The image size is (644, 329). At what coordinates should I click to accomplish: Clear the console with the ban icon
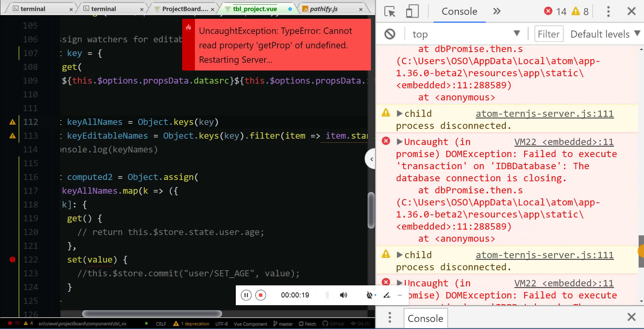tap(390, 34)
